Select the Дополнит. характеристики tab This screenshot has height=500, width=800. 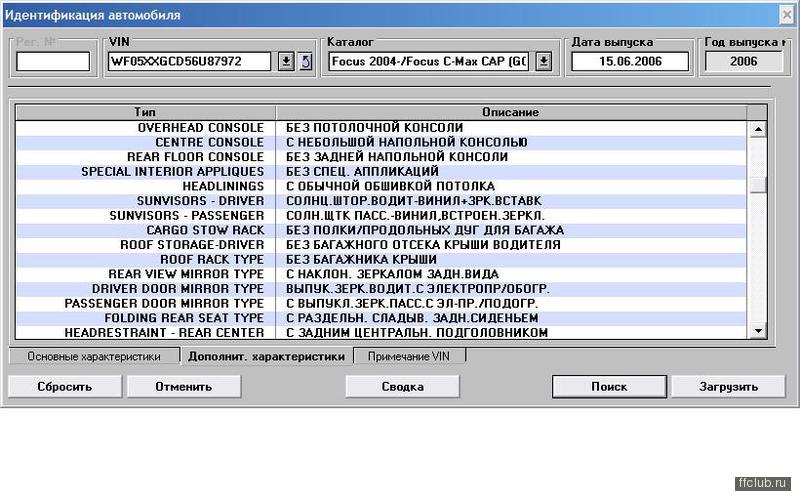[x=266, y=357]
